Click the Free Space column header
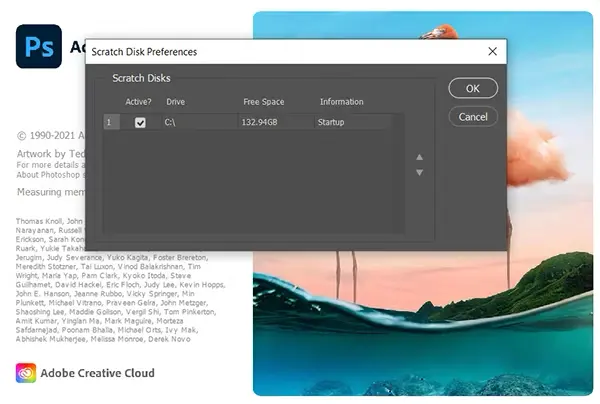This screenshot has height=404, width=600. coord(264,102)
